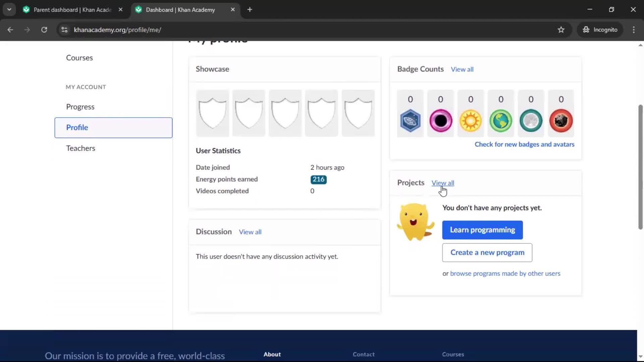
Task: Click the Date joined '2 hours ago' value
Action: coord(327,167)
